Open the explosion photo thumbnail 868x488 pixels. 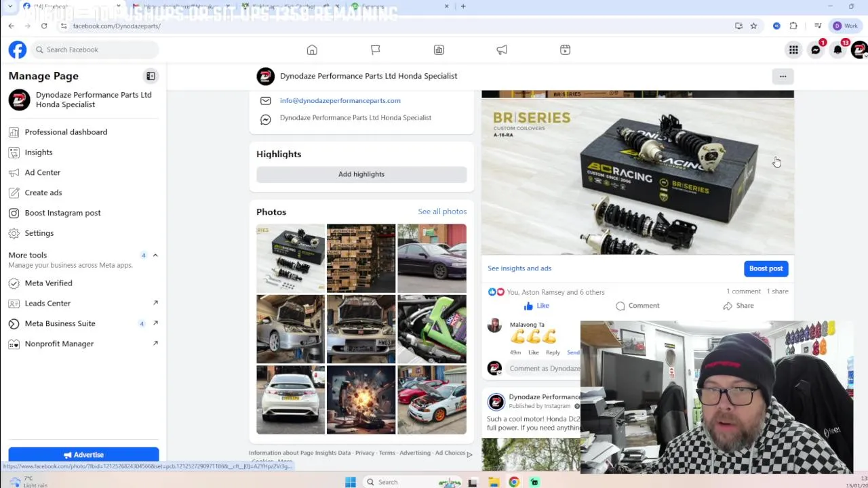pyautogui.click(x=361, y=400)
